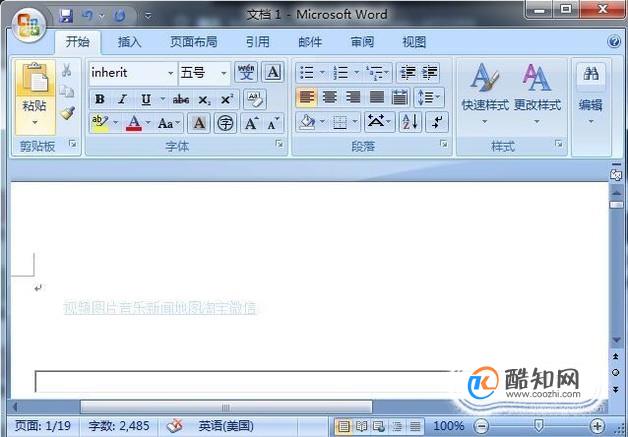Open the 引用 ribbon tab
628x437 pixels.
pyautogui.click(x=258, y=42)
